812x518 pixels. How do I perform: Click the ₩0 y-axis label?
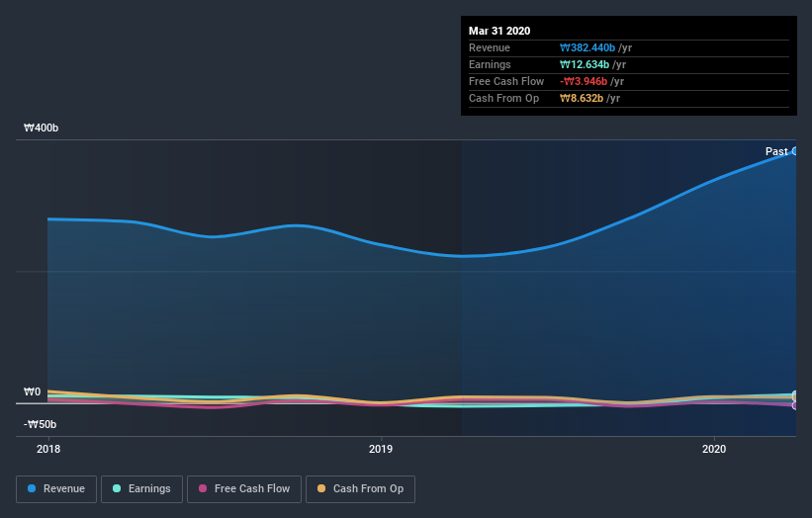(32, 391)
